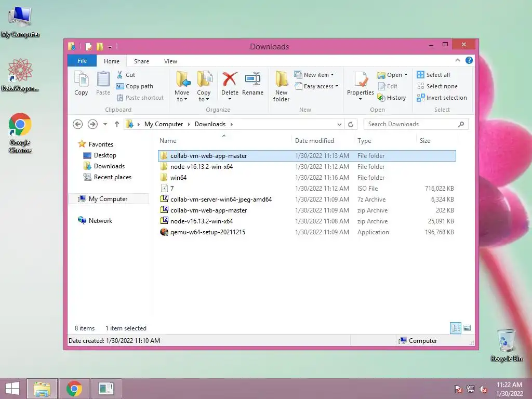This screenshot has height=399, width=532.
Task: Open file History from the ribbon
Action: tap(392, 98)
